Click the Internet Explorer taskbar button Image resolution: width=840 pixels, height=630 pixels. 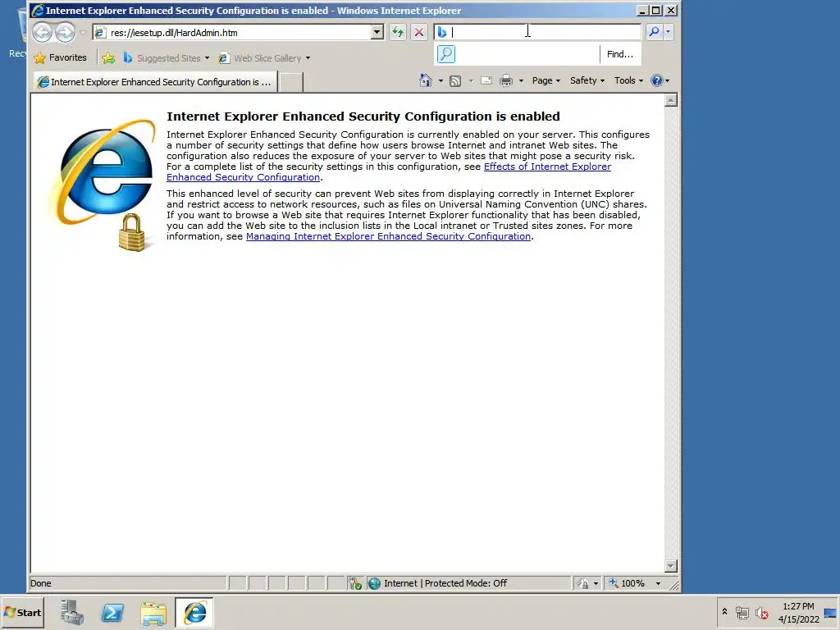pos(194,612)
